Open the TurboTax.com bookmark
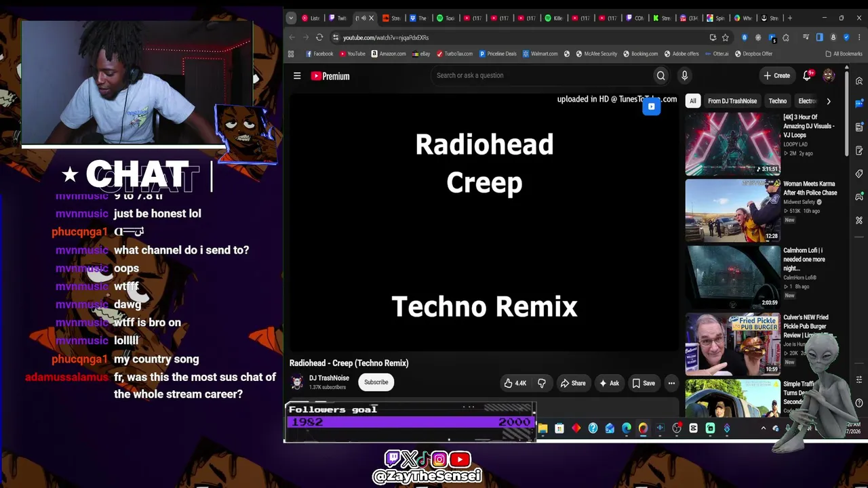 [454, 54]
